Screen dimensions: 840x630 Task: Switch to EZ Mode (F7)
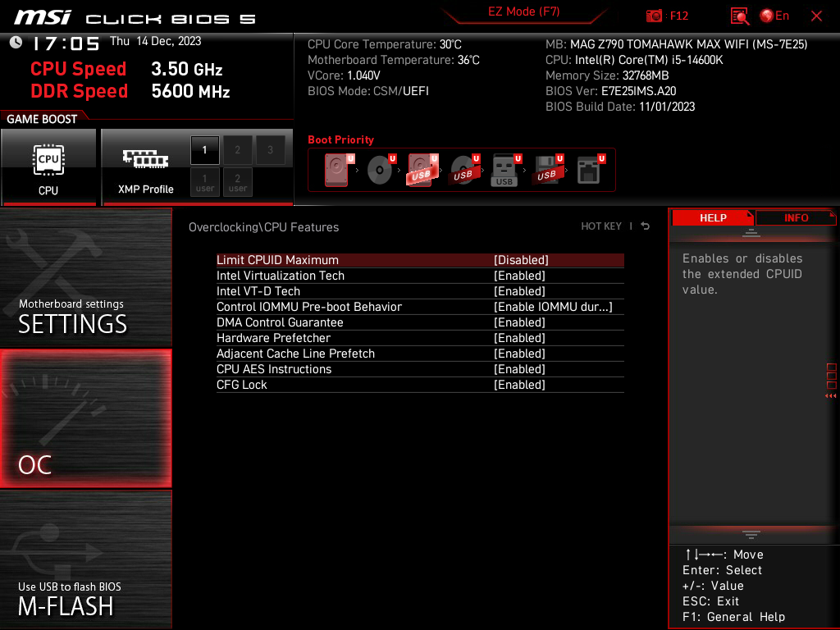(x=523, y=11)
